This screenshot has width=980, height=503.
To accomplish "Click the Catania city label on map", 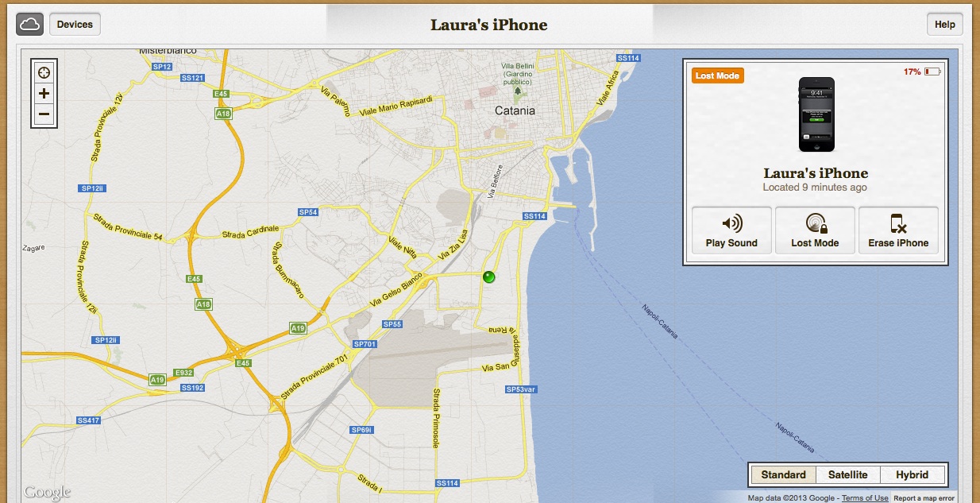I will (x=515, y=111).
